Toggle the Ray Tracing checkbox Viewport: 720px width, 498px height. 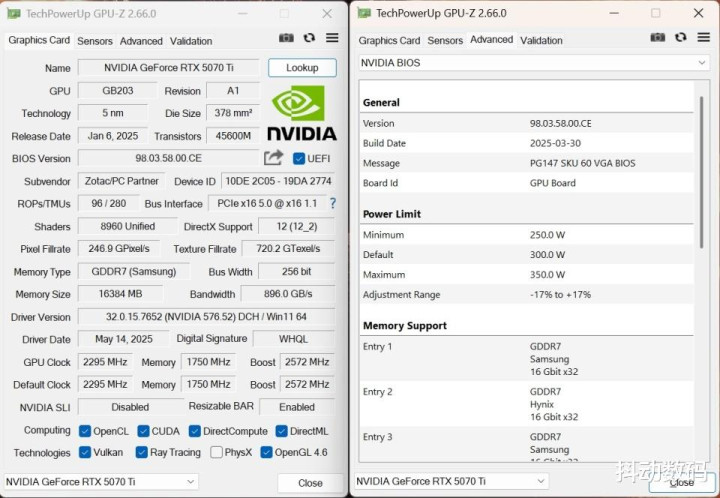pyautogui.click(x=141, y=452)
